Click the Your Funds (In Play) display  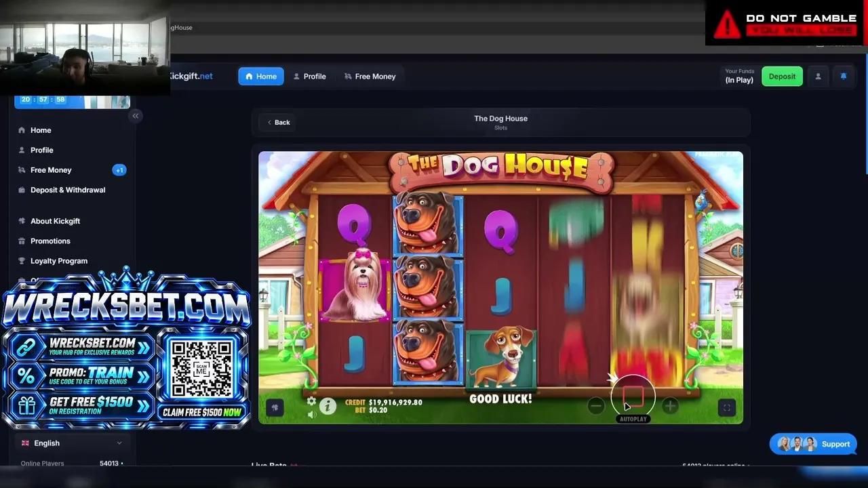(x=739, y=76)
